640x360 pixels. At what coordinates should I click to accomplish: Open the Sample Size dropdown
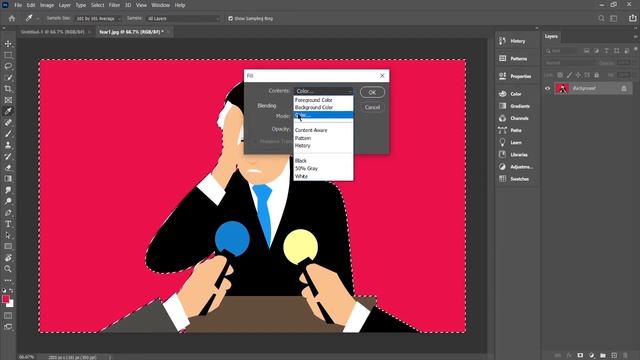(98, 18)
